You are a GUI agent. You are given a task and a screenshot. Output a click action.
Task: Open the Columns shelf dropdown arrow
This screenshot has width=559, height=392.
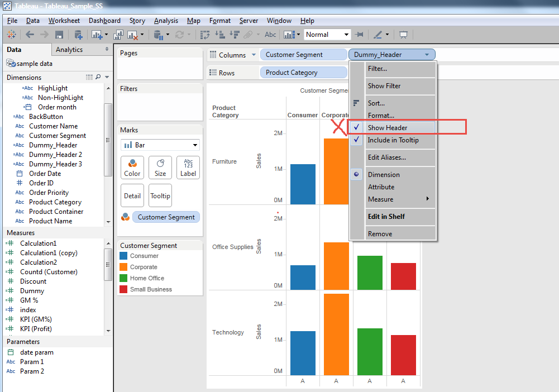254,55
